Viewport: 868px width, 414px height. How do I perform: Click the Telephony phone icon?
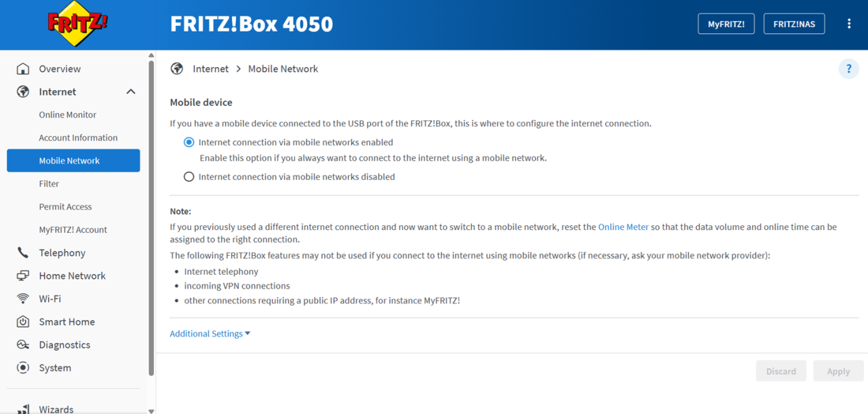pos(23,252)
